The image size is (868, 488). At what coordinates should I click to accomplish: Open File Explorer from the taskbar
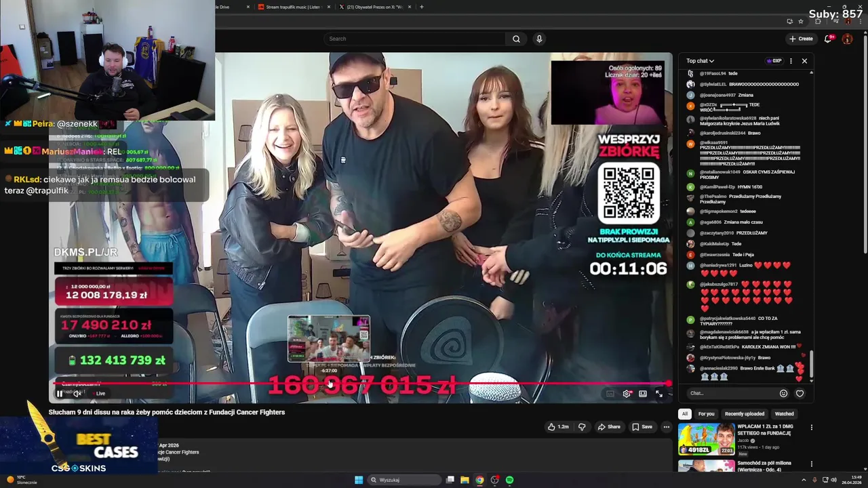[x=465, y=480]
